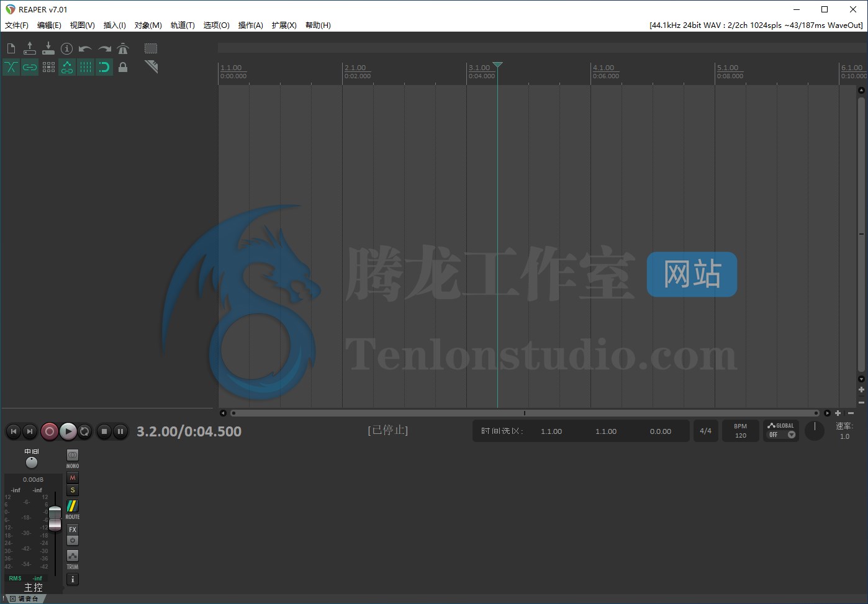This screenshot has height=604, width=868.
Task: Click the master pan knob
Action: coord(32,462)
